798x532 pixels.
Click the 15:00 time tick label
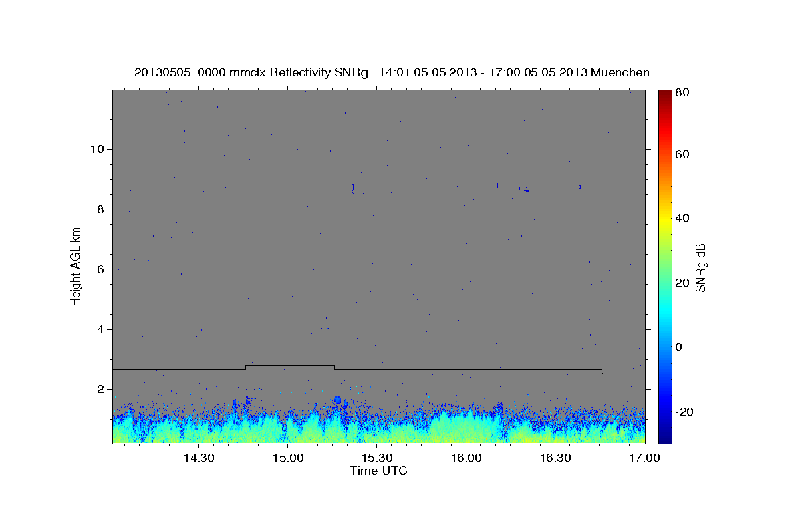tap(287, 458)
